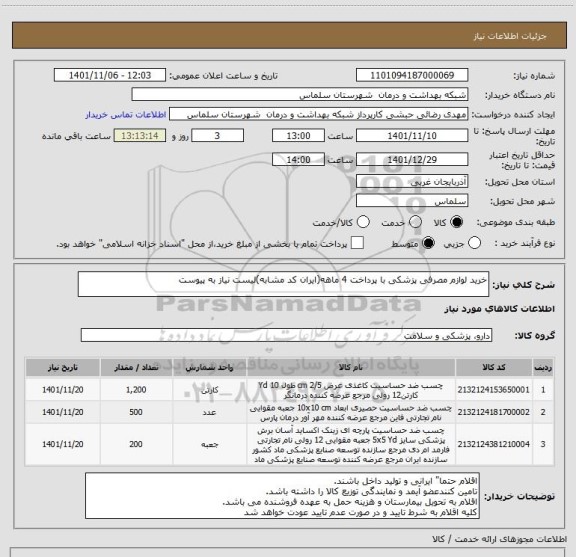The width and height of the screenshot is (576, 557).
Task: Choose متوسط purchase process option
Action: pyautogui.click(x=428, y=243)
